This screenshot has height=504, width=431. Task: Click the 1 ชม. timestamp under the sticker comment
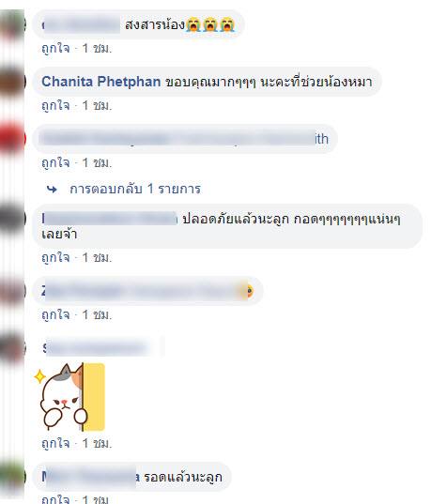point(97,443)
